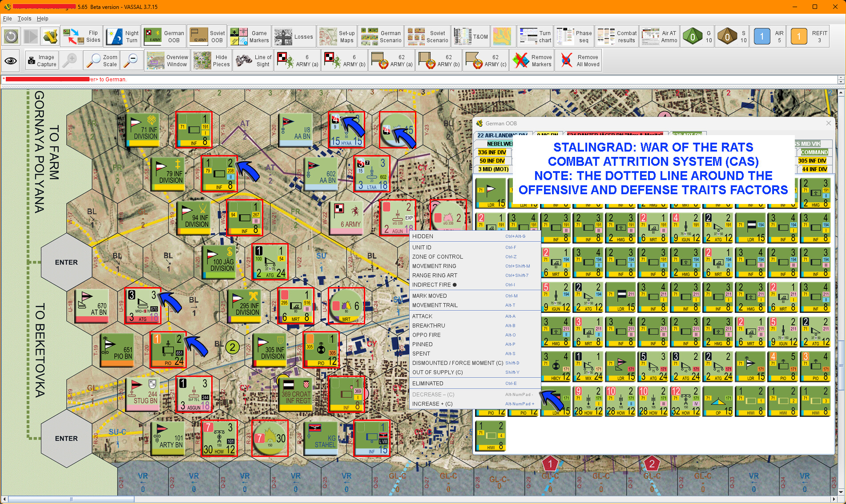
Task: Open the German OOB window
Action: tap(164, 36)
